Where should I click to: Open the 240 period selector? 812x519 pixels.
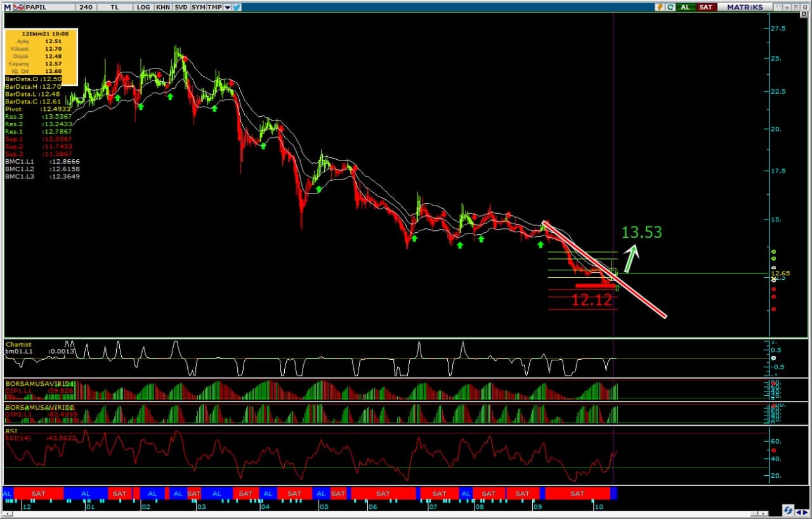(x=86, y=7)
